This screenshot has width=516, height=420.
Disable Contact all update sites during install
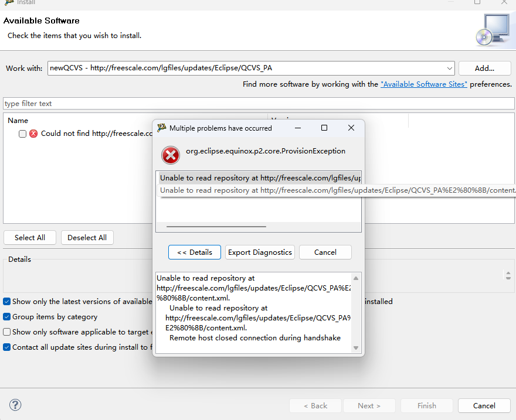[x=6, y=347]
